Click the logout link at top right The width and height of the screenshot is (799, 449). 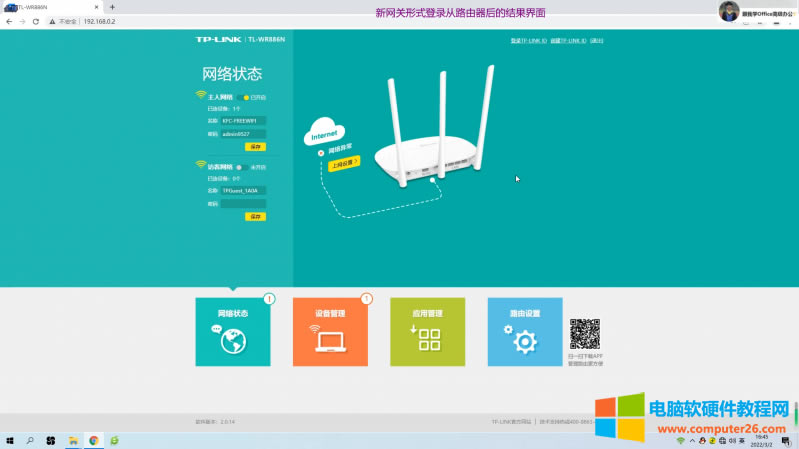(x=597, y=41)
